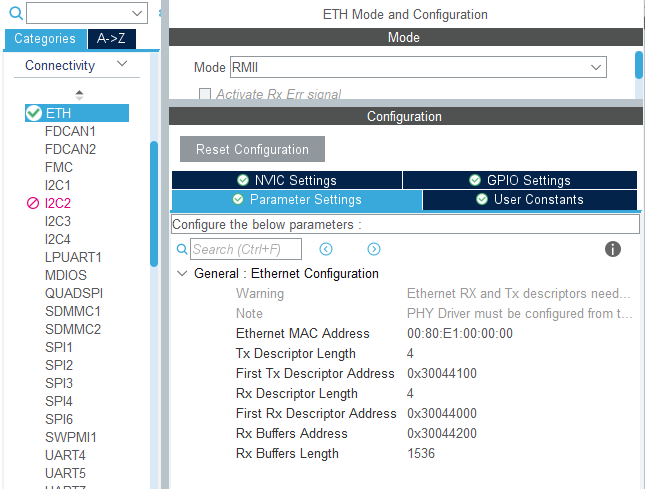Screen dimensions: 645x489
Task: Select I2C4 peripheral
Action: tap(58, 239)
